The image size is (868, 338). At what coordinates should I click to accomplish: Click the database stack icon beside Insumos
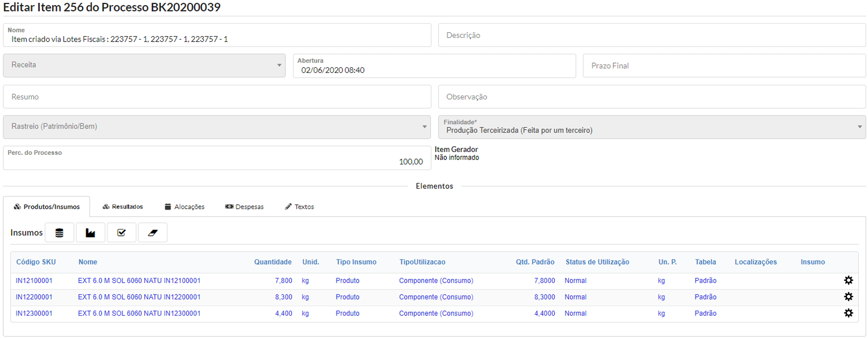59,233
